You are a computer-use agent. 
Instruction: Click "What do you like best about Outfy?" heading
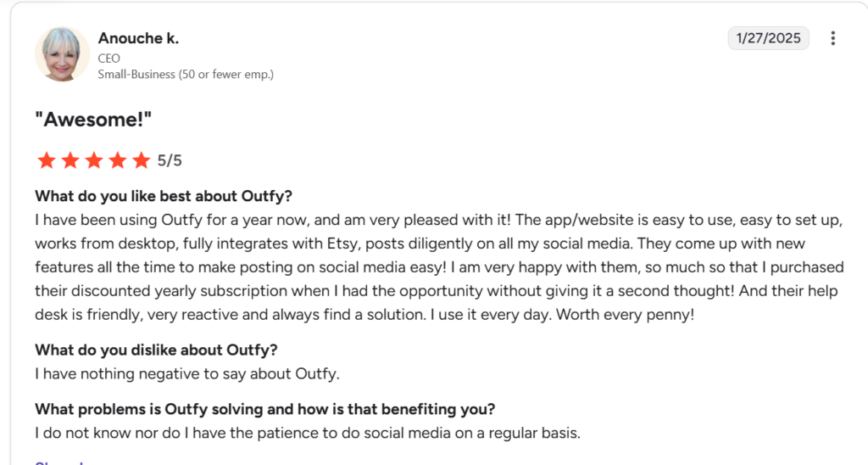pyautogui.click(x=164, y=196)
